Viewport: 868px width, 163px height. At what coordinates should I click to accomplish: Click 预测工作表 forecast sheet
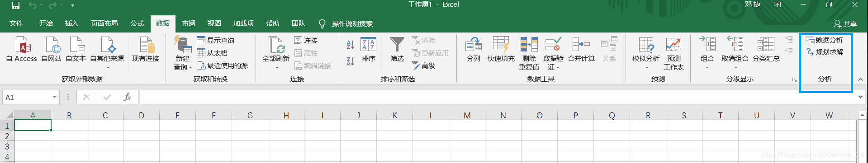[674, 53]
